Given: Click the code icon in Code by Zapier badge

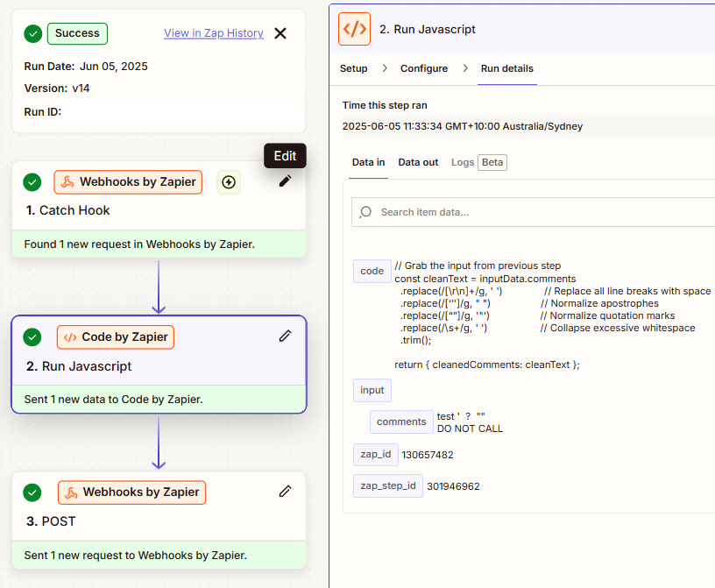Looking at the screenshot, I should [70, 337].
